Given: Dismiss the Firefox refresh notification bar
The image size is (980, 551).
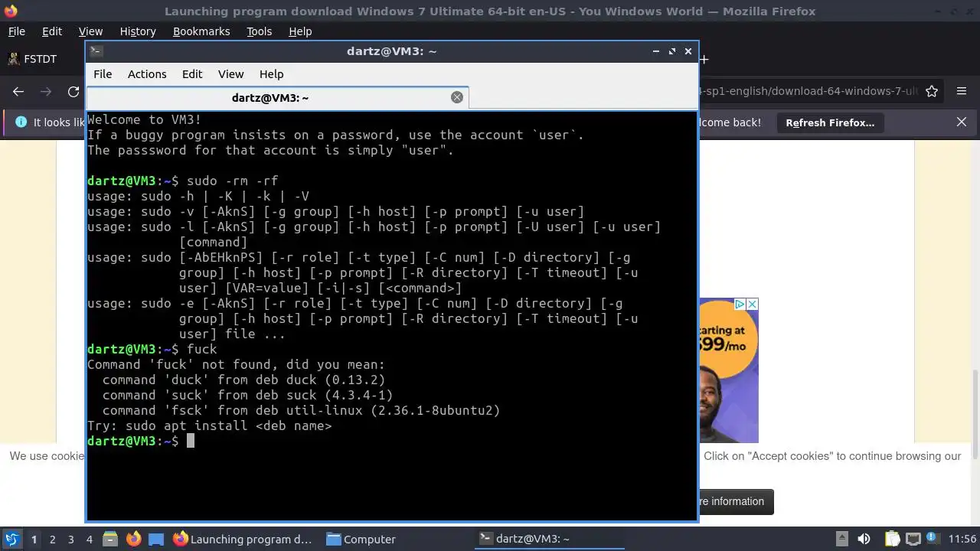Looking at the screenshot, I should pos(962,122).
